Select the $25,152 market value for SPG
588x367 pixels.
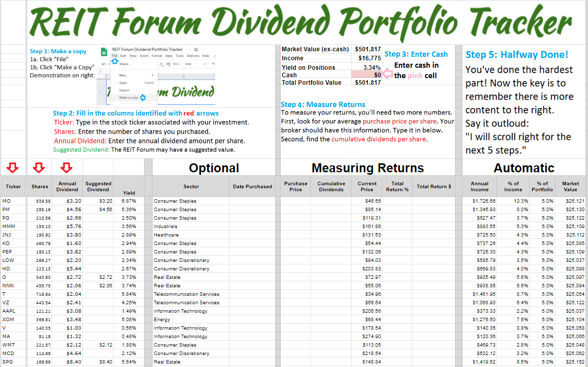[x=571, y=362]
